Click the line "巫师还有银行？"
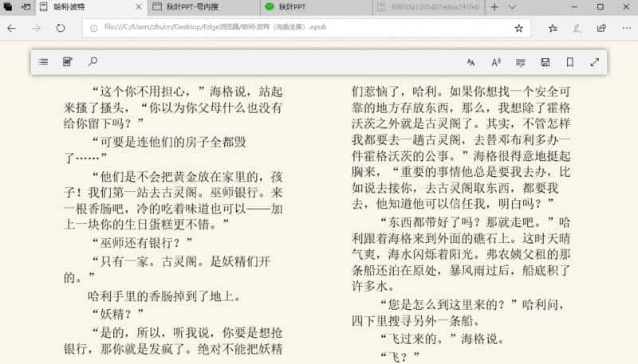 pyautogui.click(x=142, y=243)
